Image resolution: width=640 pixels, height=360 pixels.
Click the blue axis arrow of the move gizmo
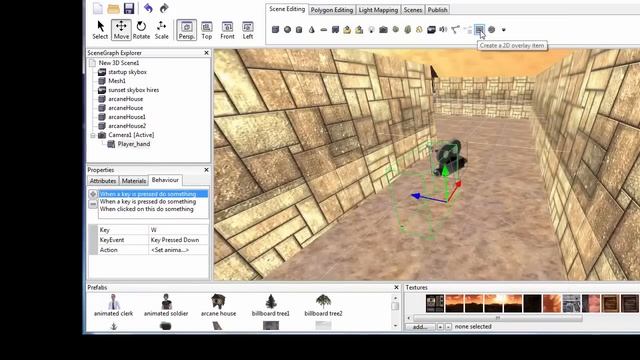pyautogui.click(x=416, y=196)
